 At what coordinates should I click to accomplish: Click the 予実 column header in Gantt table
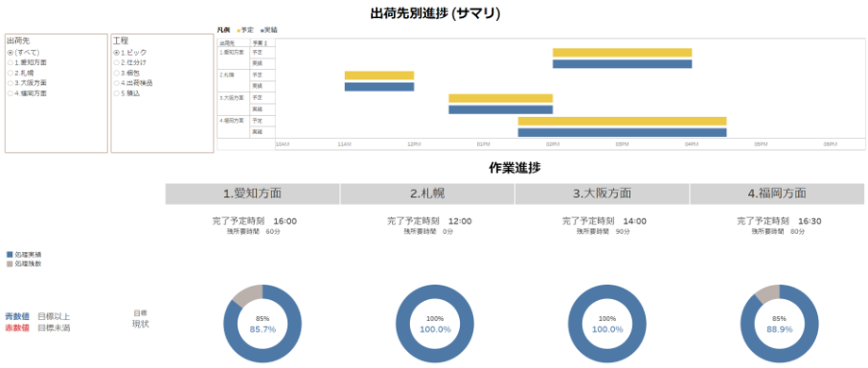tap(258, 42)
